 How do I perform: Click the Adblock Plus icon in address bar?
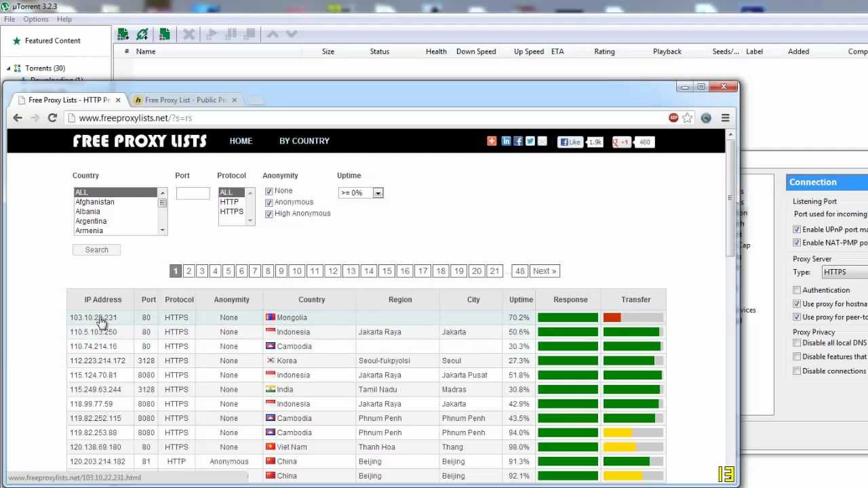pos(673,118)
